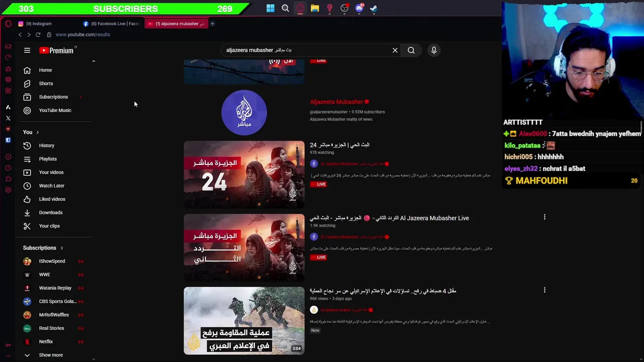Search with voice microphone button
644x362 pixels.
[434, 50]
